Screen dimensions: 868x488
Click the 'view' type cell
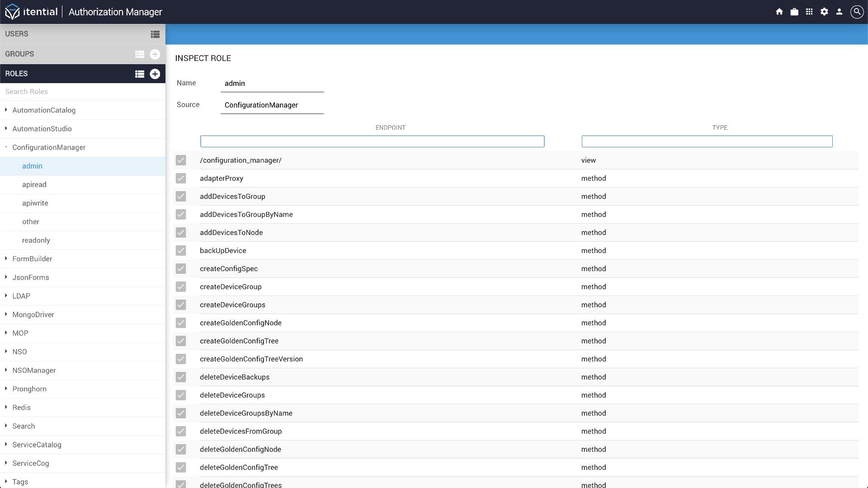(x=589, y=160)
